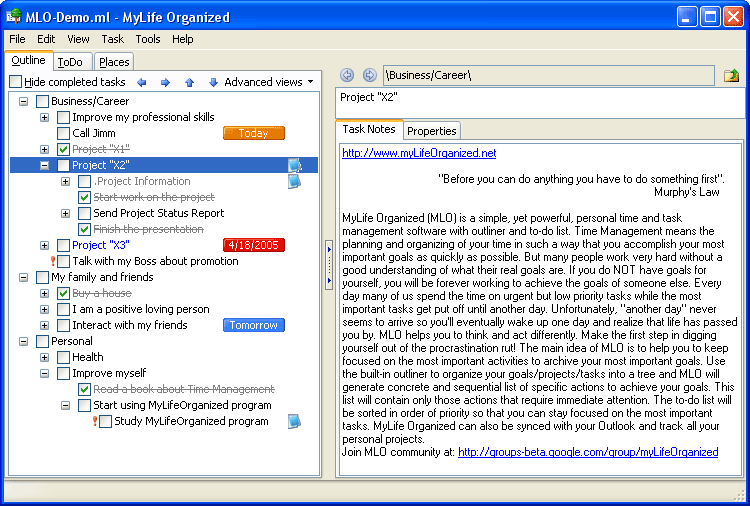Check the Project "X2" checkbox
This screenshot has height=506, width=750.
point(63,165)
